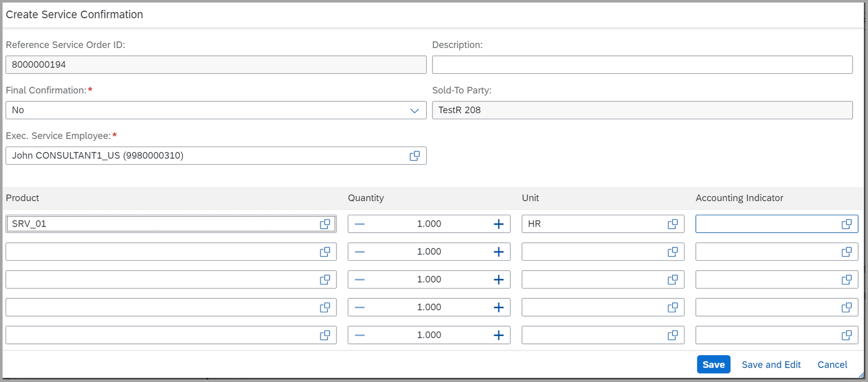
Task: Open product value help in fourth row
Action: 325,308
